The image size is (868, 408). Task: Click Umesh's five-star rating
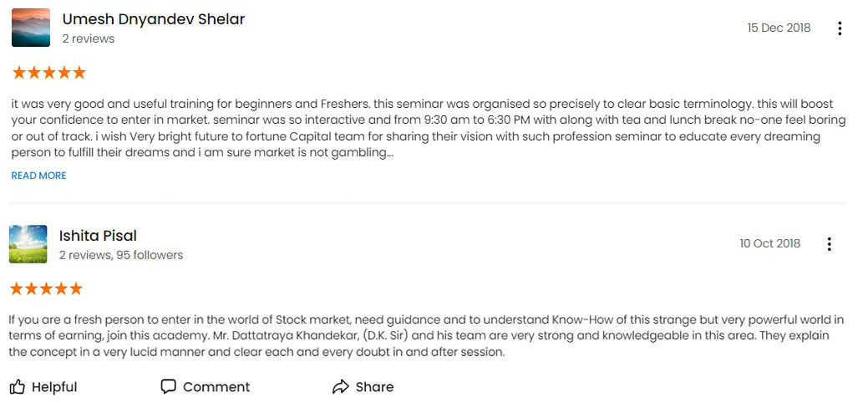[48, 73]
